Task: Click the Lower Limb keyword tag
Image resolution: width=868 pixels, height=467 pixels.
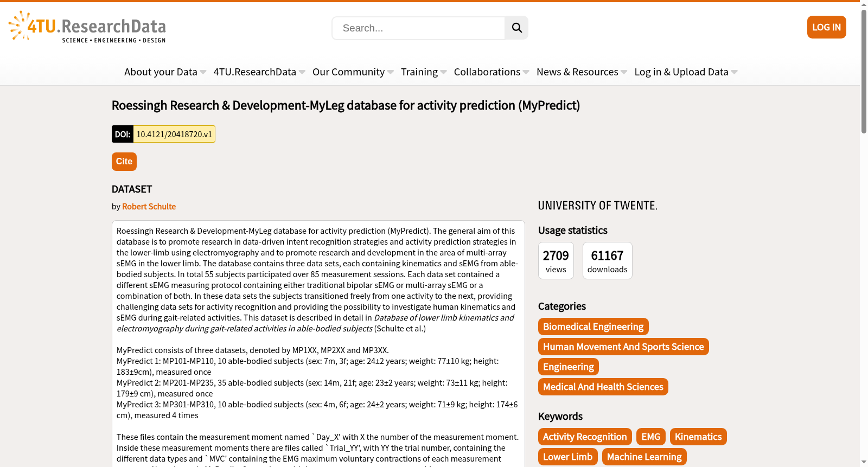Action: (x=568, y=457)
